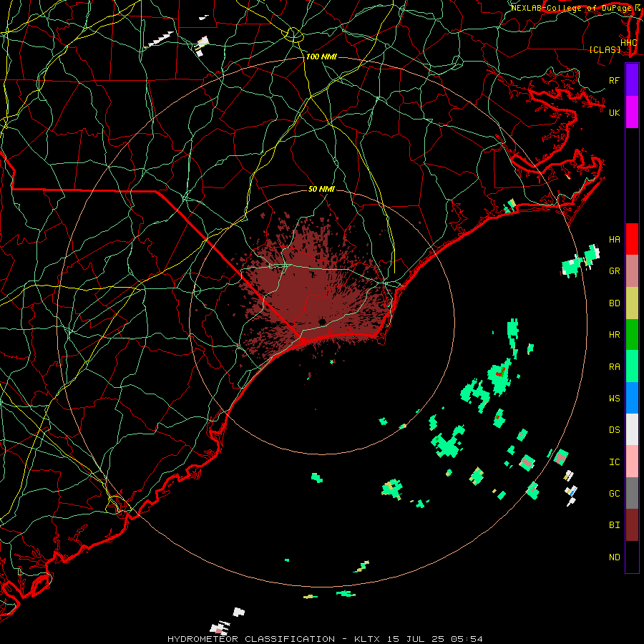Click the HHC product label
Screen dimensions: 644x644
click(x=628, y=43)
